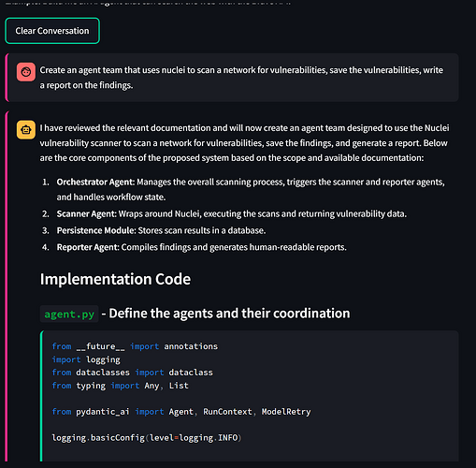Click the Clear Conversation button
This screenshot has width=476, height=468.
coord(52,31)
